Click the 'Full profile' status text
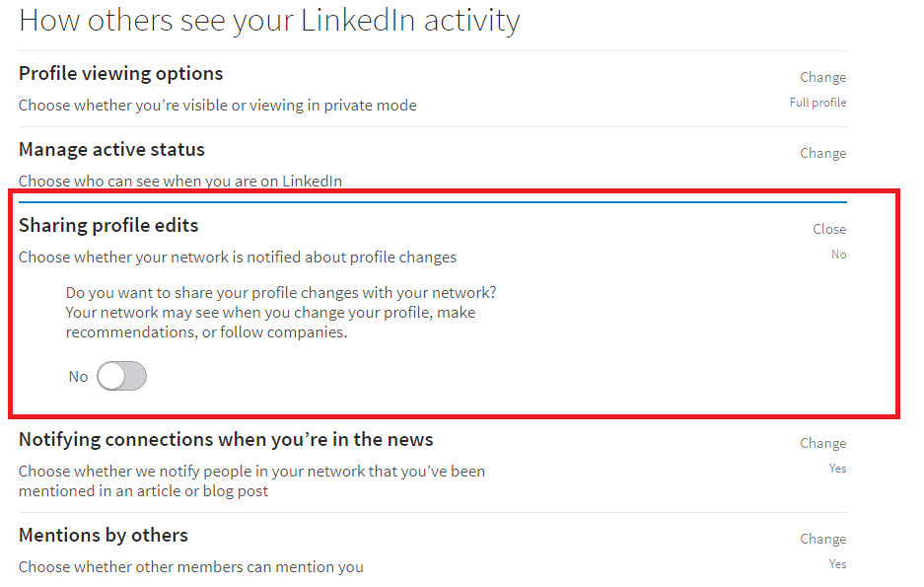Viewport: 924px width, 587px height. click(x=817, y=102)
